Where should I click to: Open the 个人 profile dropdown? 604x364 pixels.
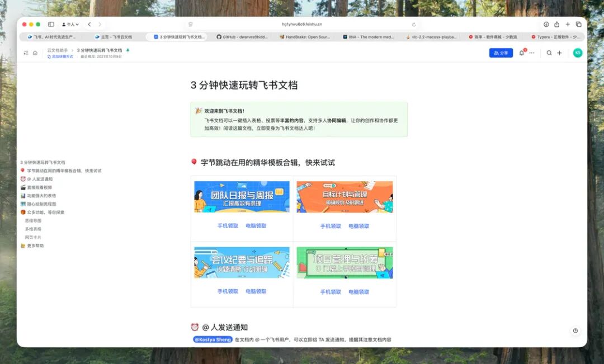70,24
